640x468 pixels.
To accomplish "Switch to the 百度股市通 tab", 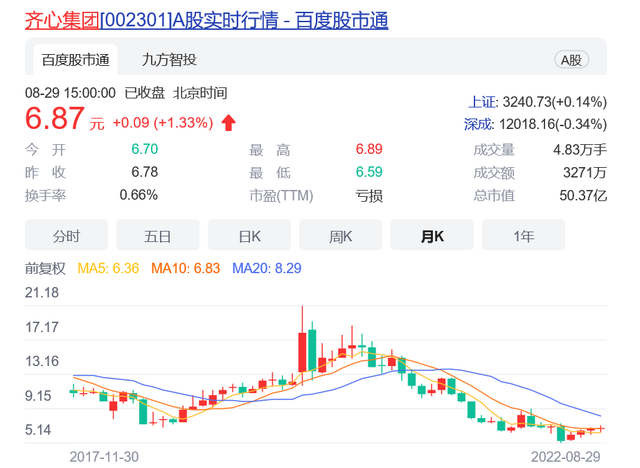I will (75, 61).
